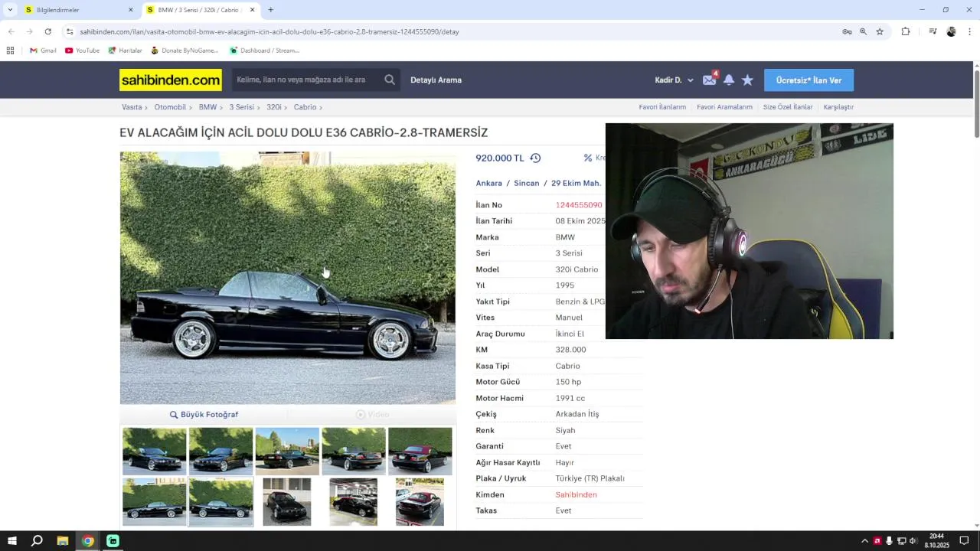Open favorites star icon in header
The height and width of the screenshot is (551, 980).
click(x=747, y=80)
